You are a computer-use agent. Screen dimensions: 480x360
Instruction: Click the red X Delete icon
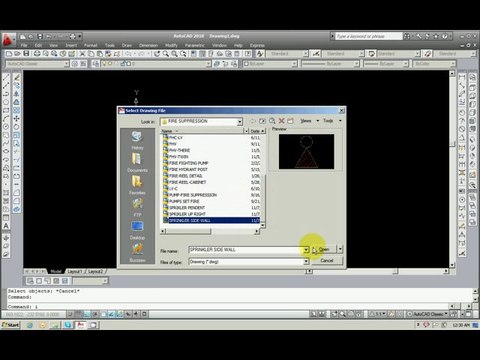pyautogui.click(x=281, y=121)
